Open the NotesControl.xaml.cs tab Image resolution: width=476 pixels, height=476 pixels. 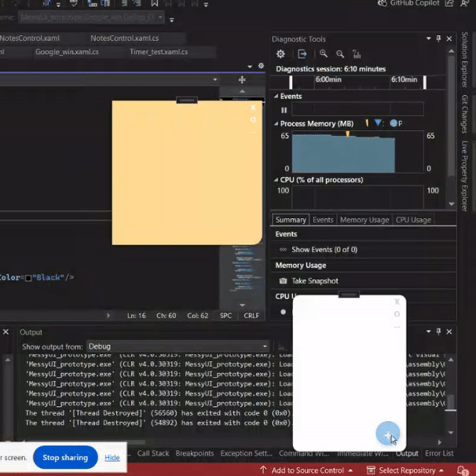[125, 38]
